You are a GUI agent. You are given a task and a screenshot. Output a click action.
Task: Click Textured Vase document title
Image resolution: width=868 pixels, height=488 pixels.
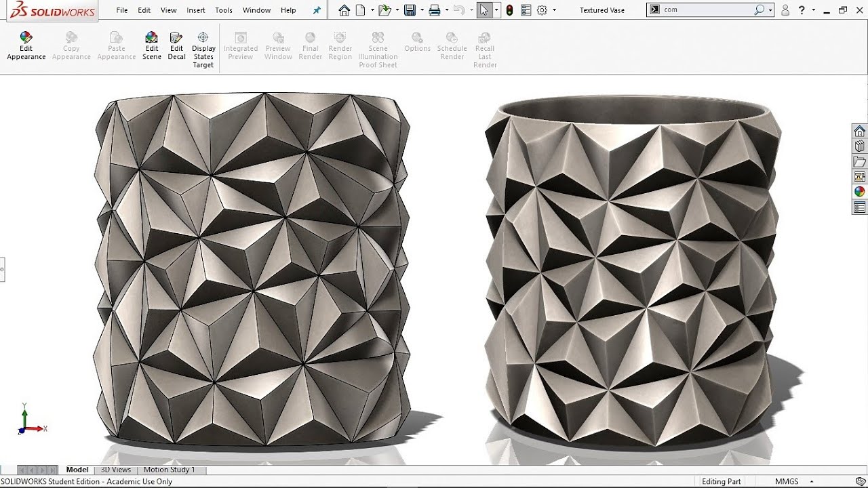point(603,10)
